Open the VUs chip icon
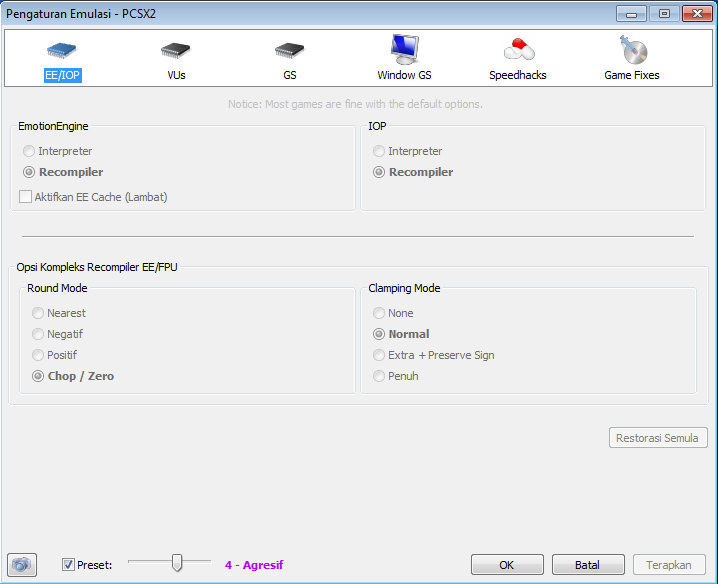 coord(175,50)
